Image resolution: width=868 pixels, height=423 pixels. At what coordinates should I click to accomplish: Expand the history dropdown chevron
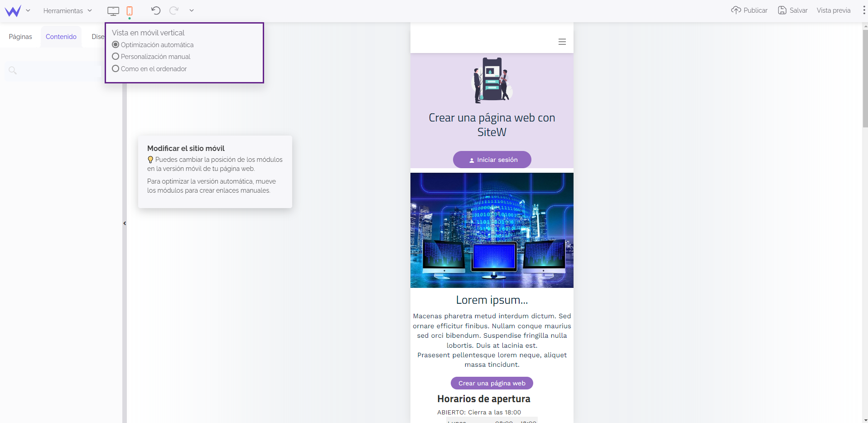pyautogui.click(x=192, y=10)
